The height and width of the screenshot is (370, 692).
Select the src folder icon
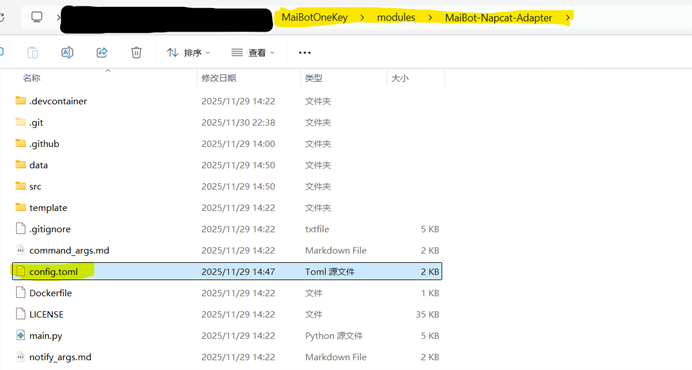point(20,186)
